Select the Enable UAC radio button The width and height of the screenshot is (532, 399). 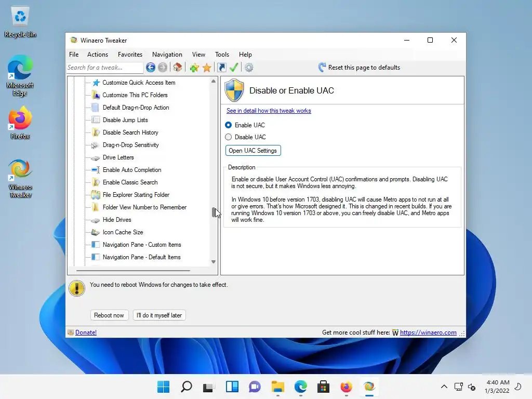(229, 125)
